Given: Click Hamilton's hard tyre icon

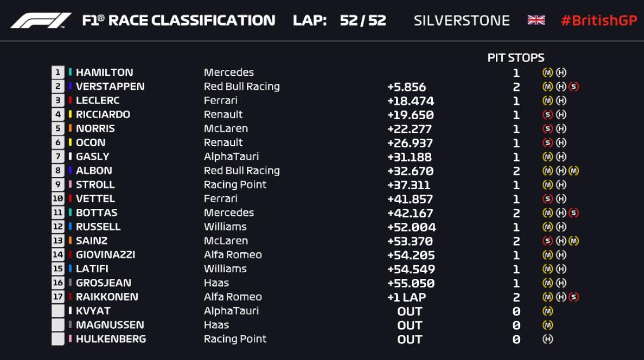Looking at the screenshot, I should coord(561,73).
